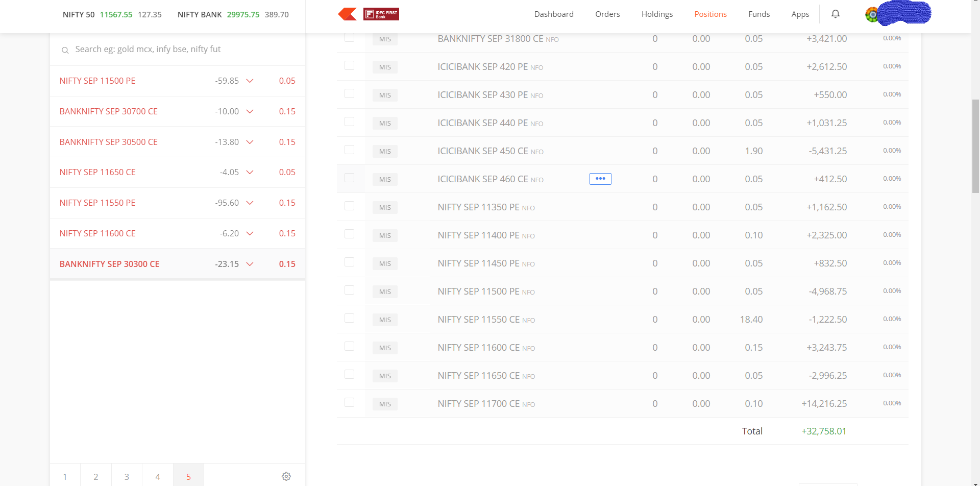Screen dimensions: 980x486
Task: Check the ICICIBANK SEP 420 PE position
Action: [x=349, y=66]
